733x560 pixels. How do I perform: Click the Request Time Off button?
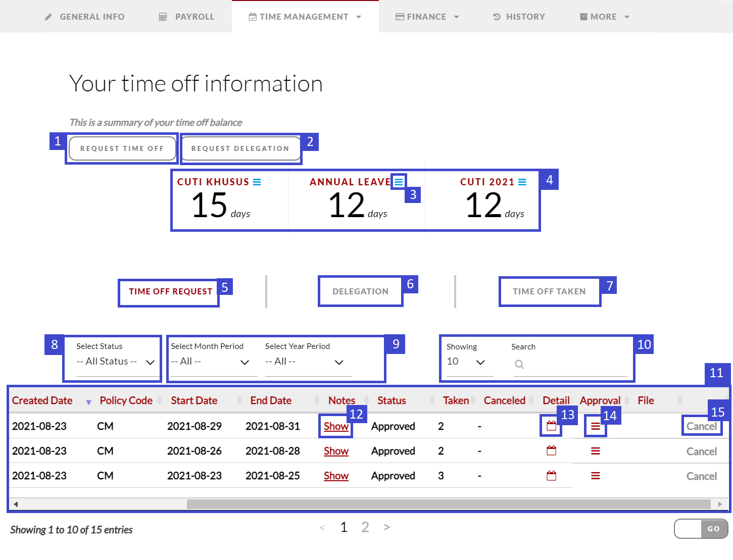(122, 148)
